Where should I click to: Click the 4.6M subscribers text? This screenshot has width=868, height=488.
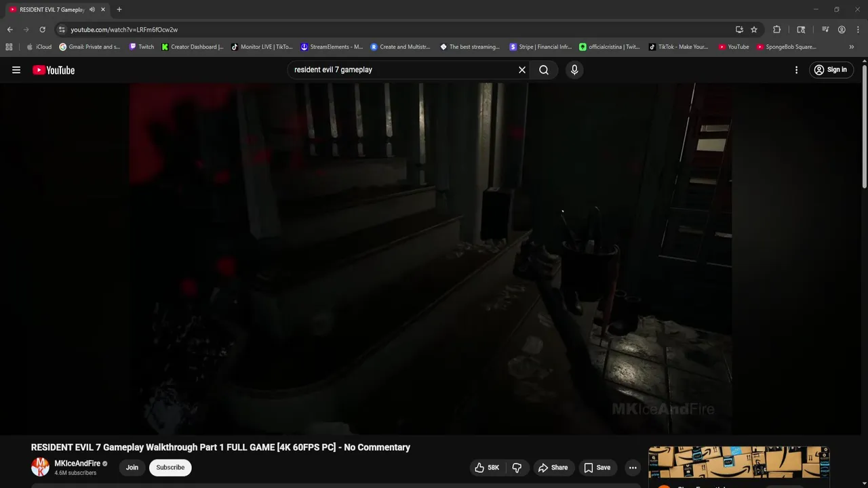pos(75,473)
